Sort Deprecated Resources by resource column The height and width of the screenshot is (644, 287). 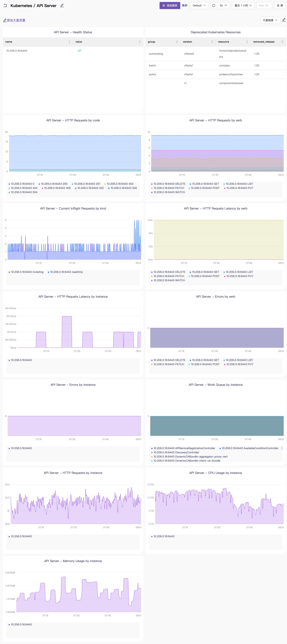pos(247,42)
